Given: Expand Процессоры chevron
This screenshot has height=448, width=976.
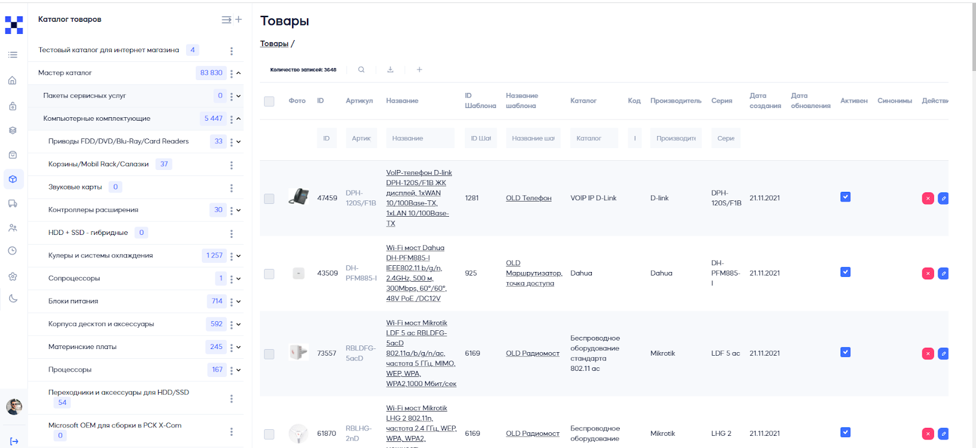Looking at the screenshot, I should 239,370.
